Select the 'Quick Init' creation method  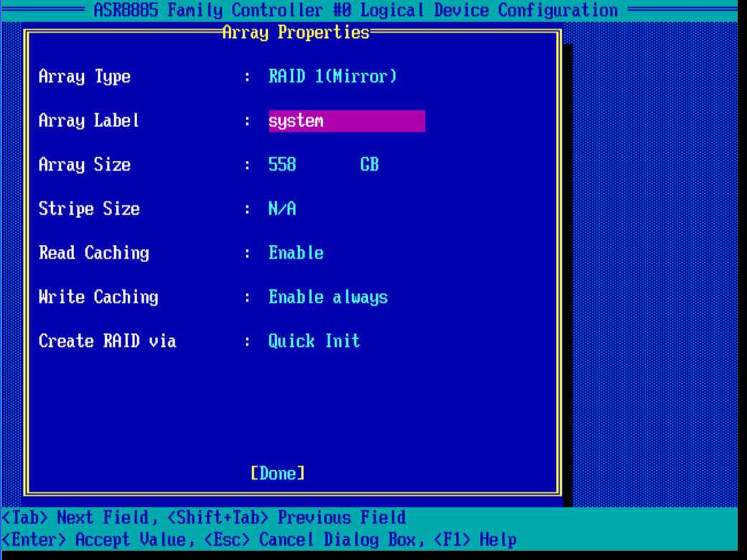[314, 342]
